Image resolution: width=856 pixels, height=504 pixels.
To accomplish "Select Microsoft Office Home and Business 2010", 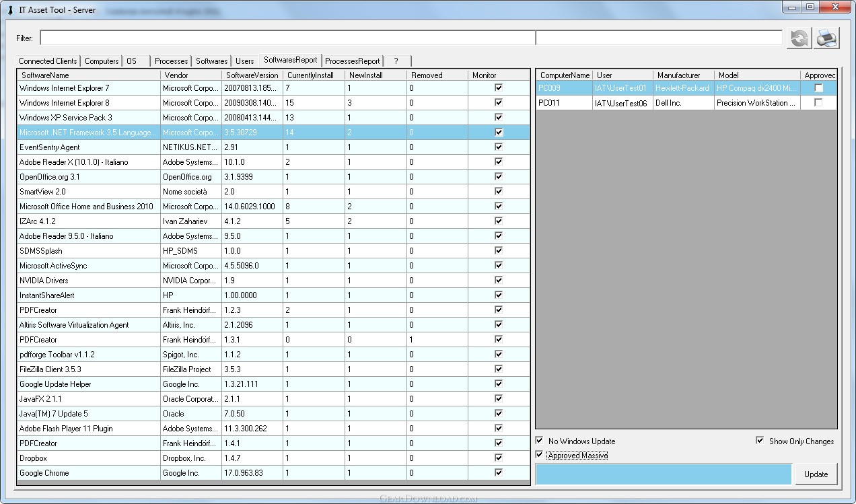I will pos(273,207).
